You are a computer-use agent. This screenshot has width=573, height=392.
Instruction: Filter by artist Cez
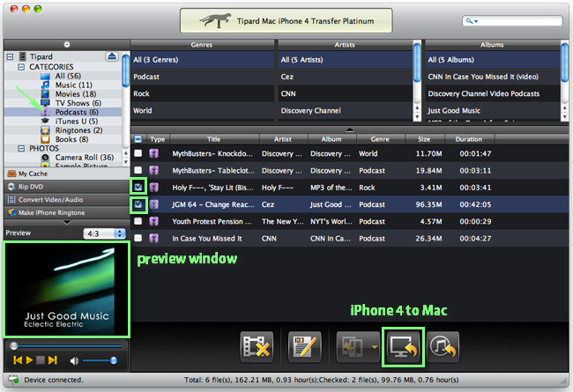[x=346, y=77]
